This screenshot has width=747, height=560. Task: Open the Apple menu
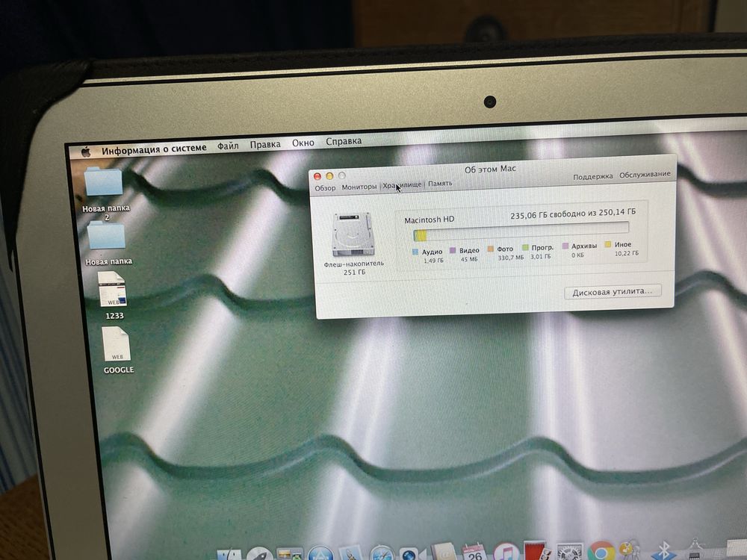point(86,152)
